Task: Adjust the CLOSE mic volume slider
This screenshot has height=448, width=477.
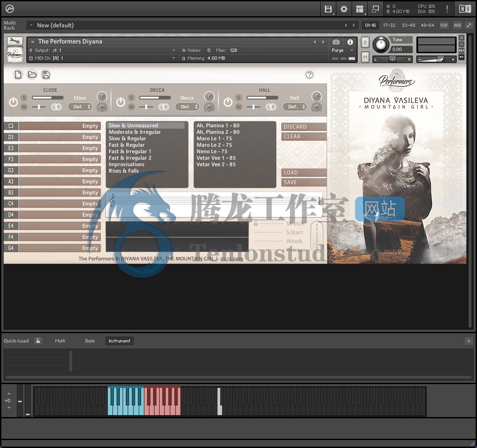Action: tap(48, 98)
